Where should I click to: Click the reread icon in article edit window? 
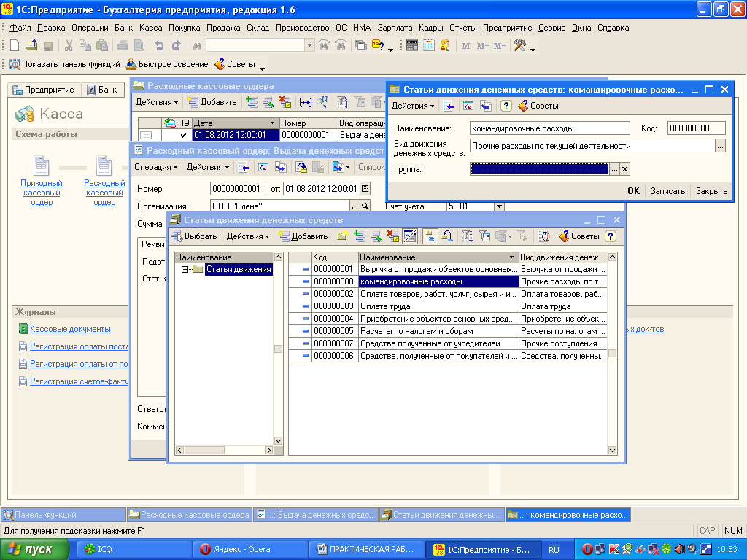(468, 106)
